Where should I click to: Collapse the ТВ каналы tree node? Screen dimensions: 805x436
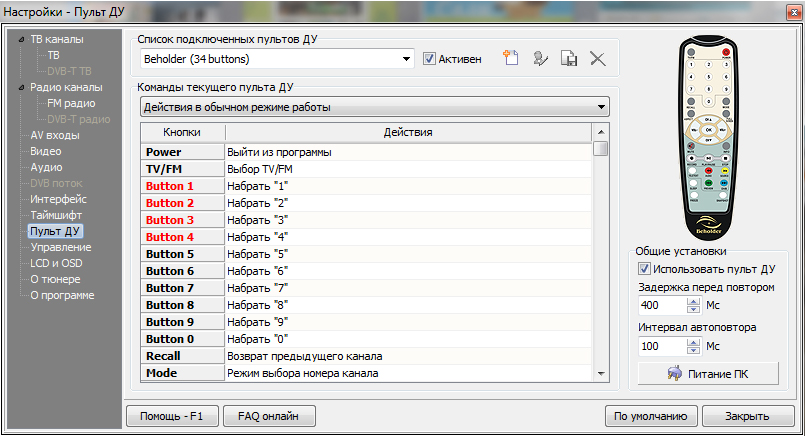click(x=20, y=39)
